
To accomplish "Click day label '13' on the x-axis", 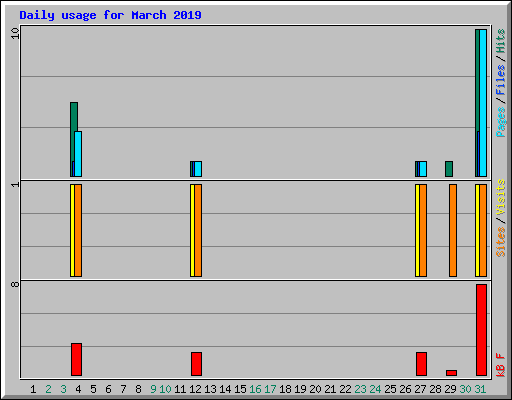I will coord(210,389).
